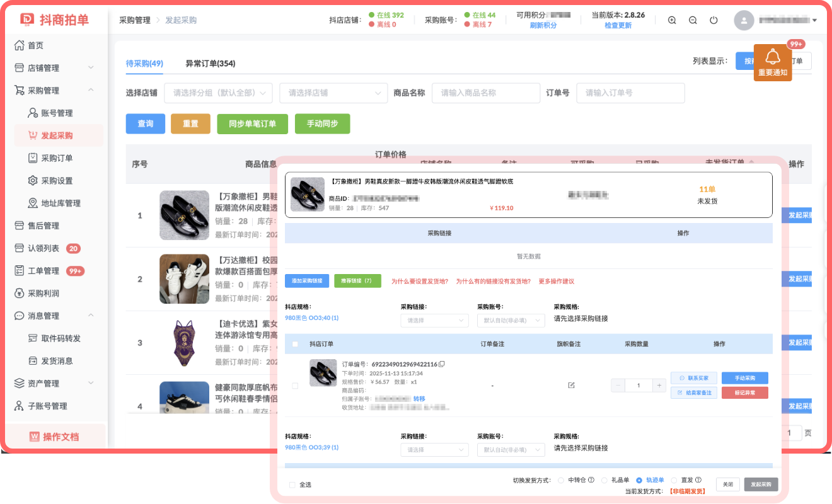Click the 旗帜备注 edit note icon
832x504 pixels.
[x=571, y=385]
